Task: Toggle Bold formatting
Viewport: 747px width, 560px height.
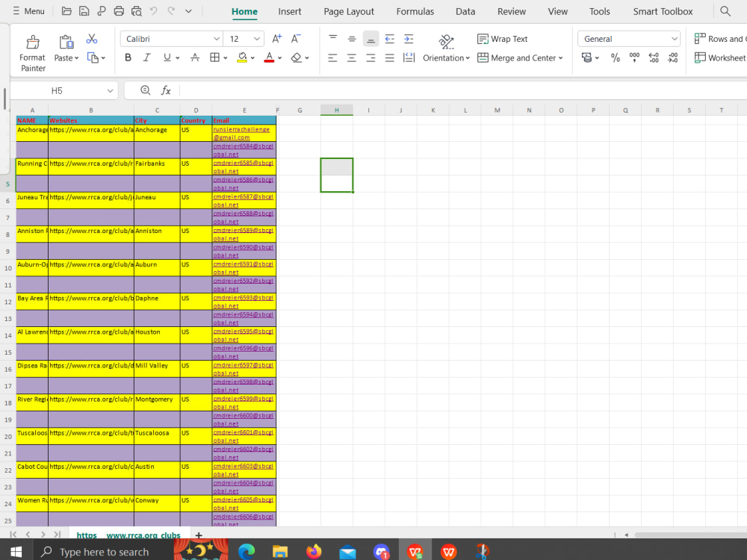Action: point(128,57)
